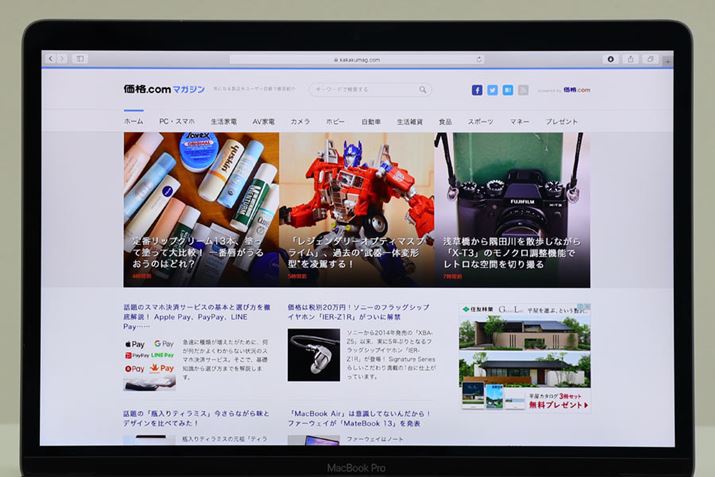Image resolution: width=715 pixels, height=477 pixels.
Task: Open the IER-Z1R earphone thumbnail
Action: pos(314,355)
